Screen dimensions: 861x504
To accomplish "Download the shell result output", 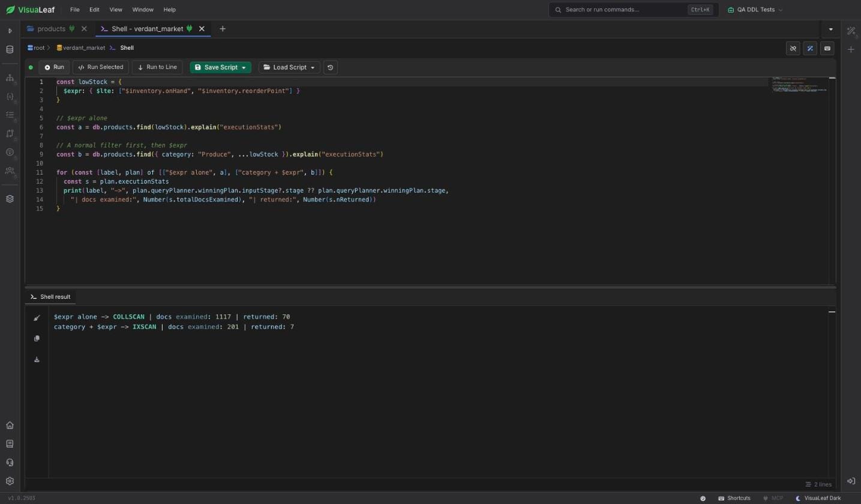I will click(x=37, y=359).
